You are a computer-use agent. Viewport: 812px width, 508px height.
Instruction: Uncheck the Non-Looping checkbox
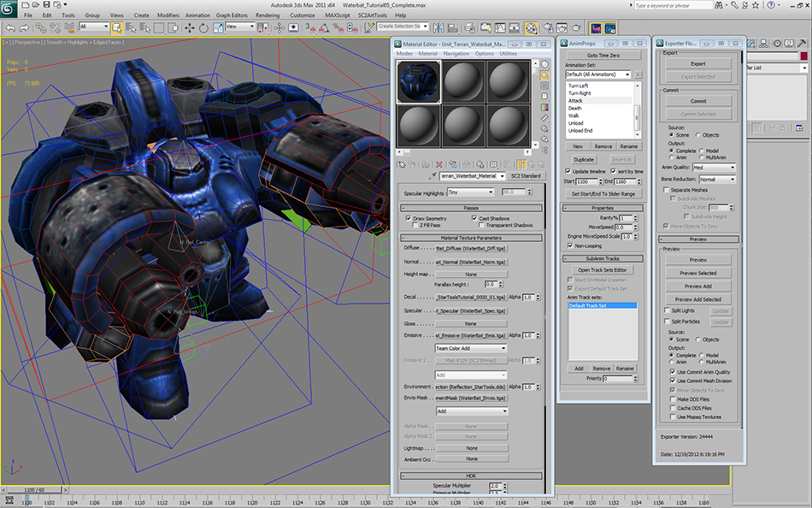568,245
